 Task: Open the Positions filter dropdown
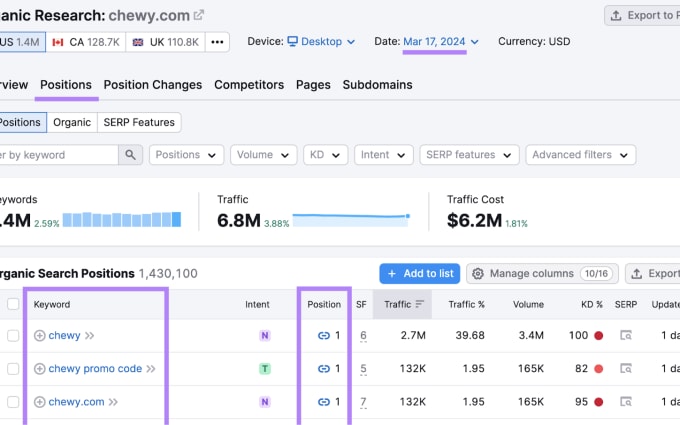186,155
